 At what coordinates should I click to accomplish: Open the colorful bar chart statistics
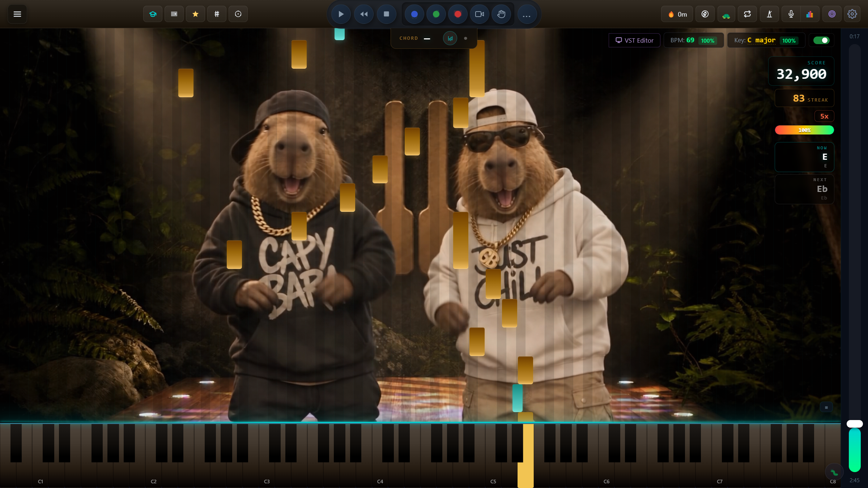[810, 14]
